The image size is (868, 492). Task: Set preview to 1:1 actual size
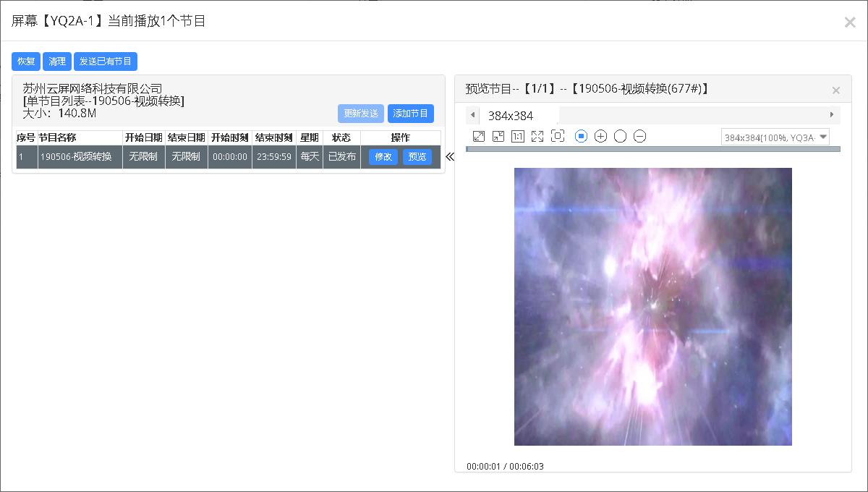(518, 136)
